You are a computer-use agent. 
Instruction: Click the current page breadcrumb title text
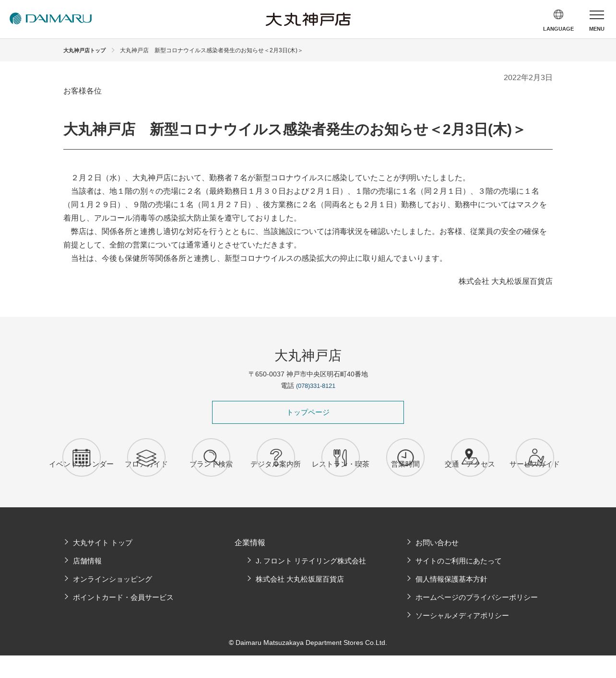(x=211, y=50)
